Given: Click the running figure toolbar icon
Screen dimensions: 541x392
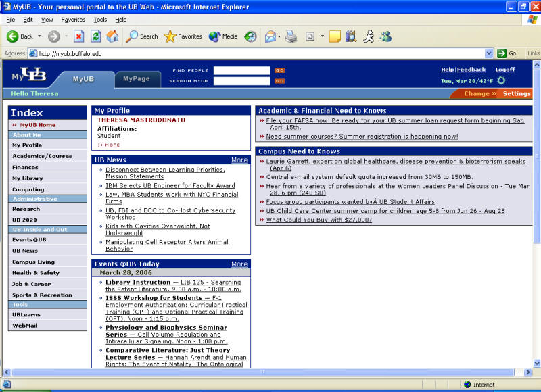Looking at the screenshot, I should click(x=369, y=36).
